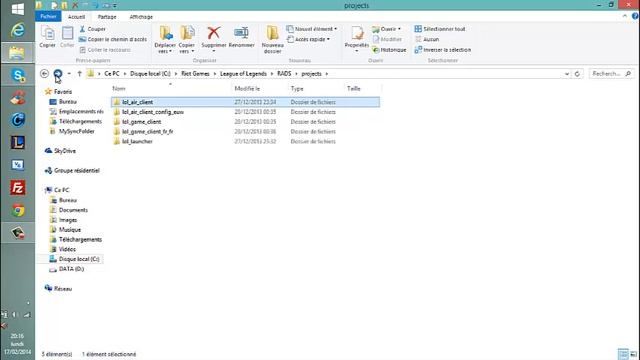Expand the breadcrumb arrow after RADS
This screenshot has height=360, width=640.
[296, 74]
